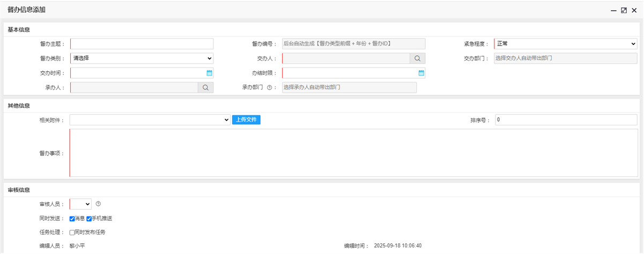Click the 排序号 input field
This screenshot has height=254, width=644.
pyautogui.click(x=566, y=120)
